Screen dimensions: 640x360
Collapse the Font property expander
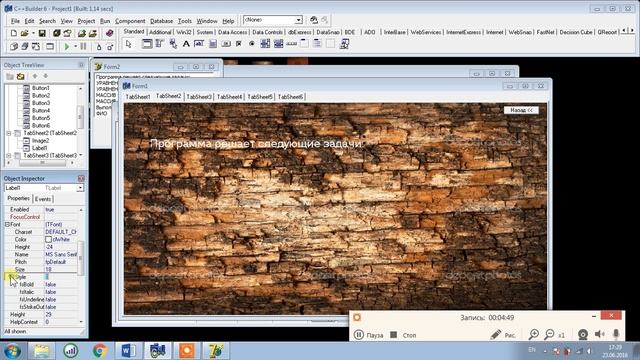tap(7, 224)
